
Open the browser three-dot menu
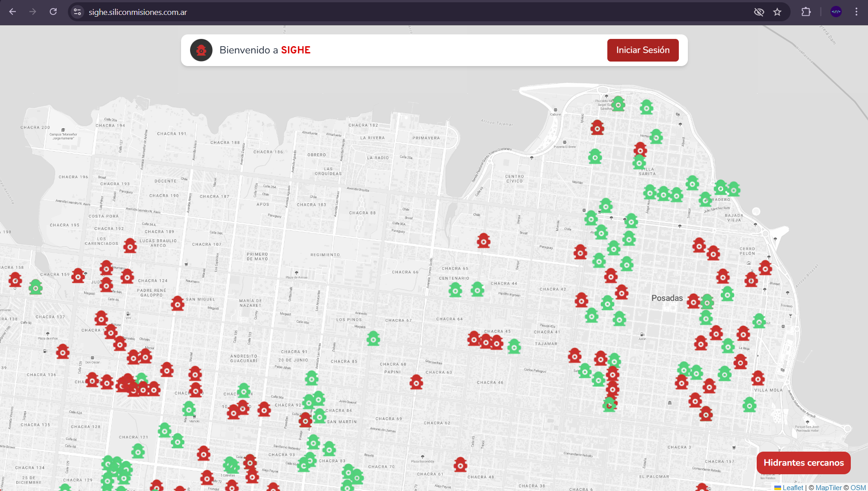[856, 12]
